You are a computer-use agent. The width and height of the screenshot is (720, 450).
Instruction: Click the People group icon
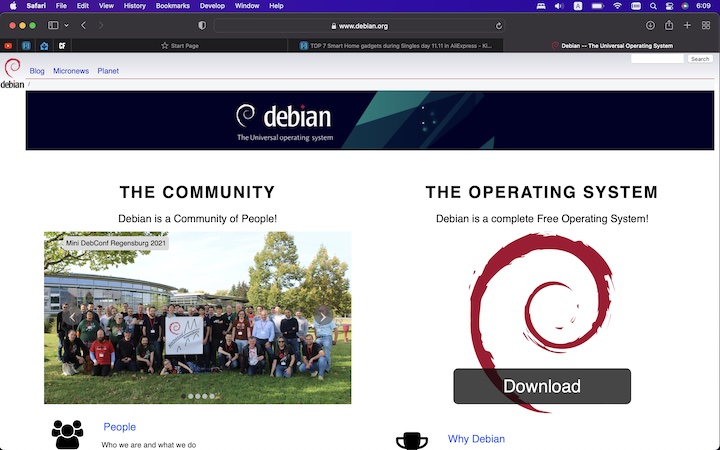(68, 434)
